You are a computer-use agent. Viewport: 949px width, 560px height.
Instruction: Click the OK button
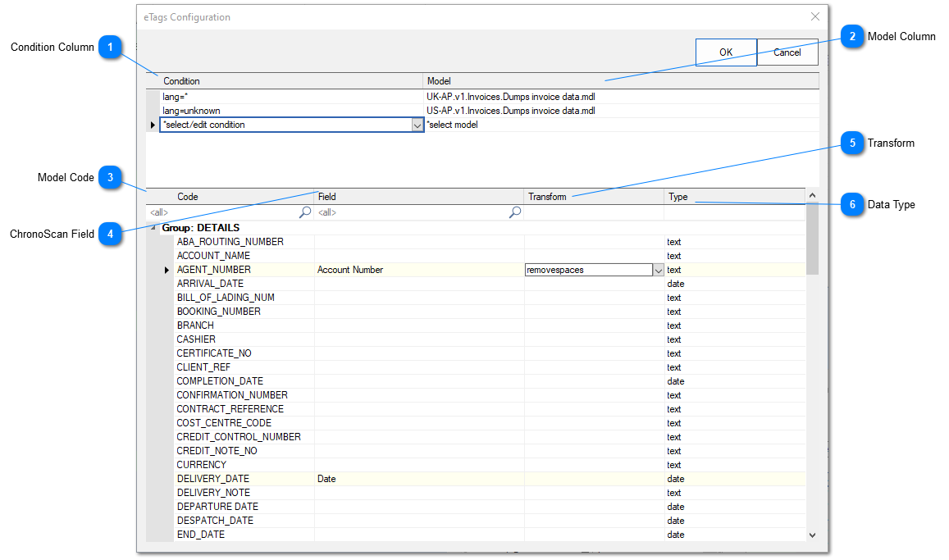[x=725, y=52]
